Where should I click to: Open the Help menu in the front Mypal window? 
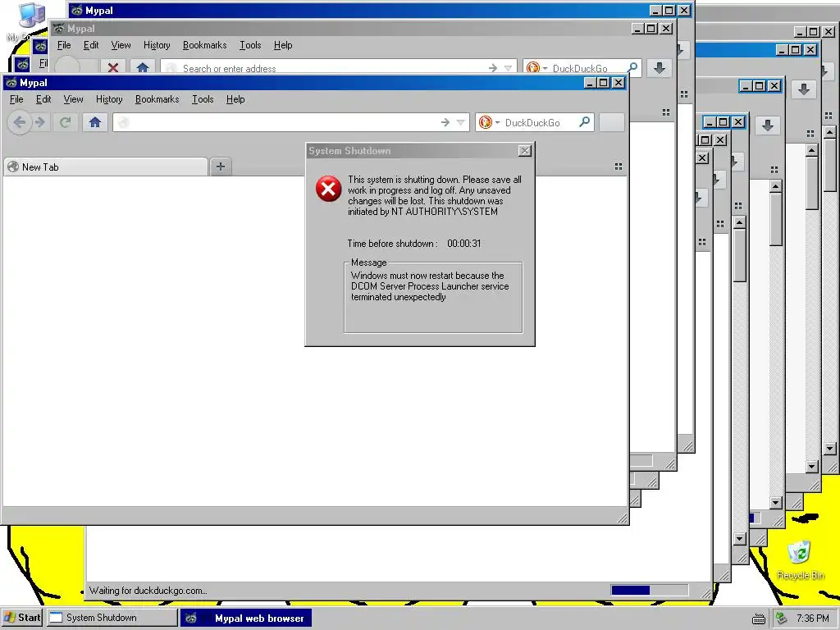235,99
